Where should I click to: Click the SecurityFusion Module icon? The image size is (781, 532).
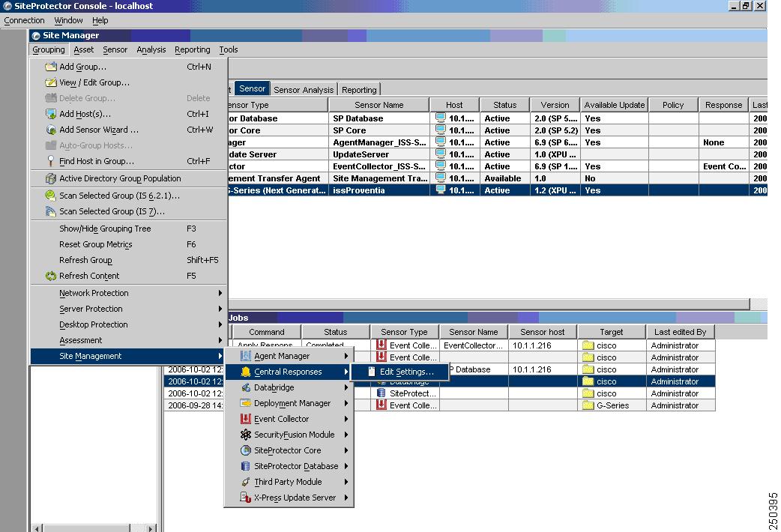tap(246, 435)
